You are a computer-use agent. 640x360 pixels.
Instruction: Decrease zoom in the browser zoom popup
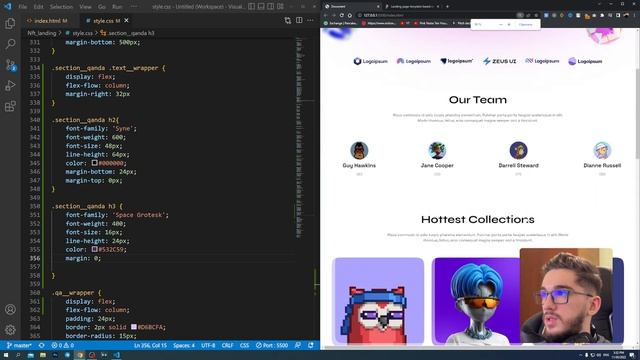[x=501, y=24]
